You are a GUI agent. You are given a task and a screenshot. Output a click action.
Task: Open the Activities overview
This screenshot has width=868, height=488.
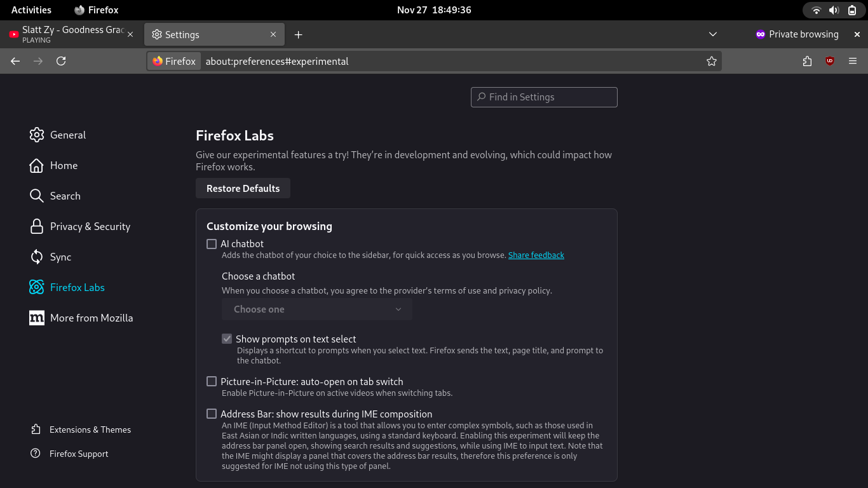[x=31, y=10]
